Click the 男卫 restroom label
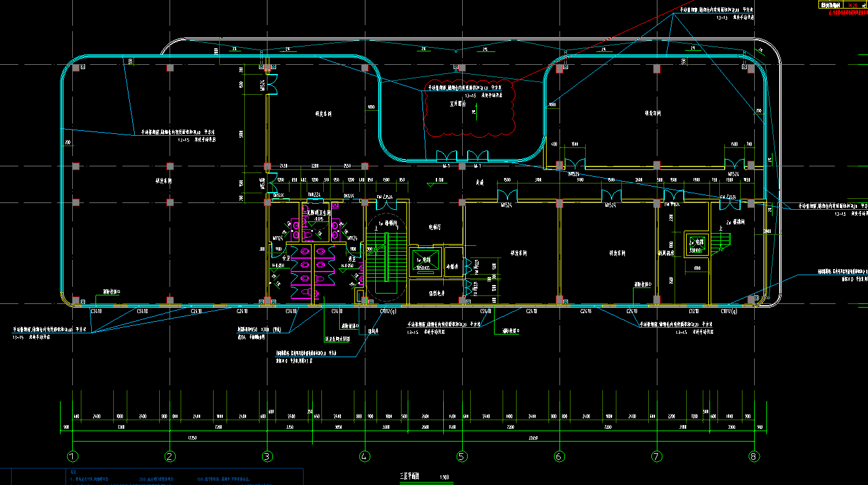 (x=352, y=258)
